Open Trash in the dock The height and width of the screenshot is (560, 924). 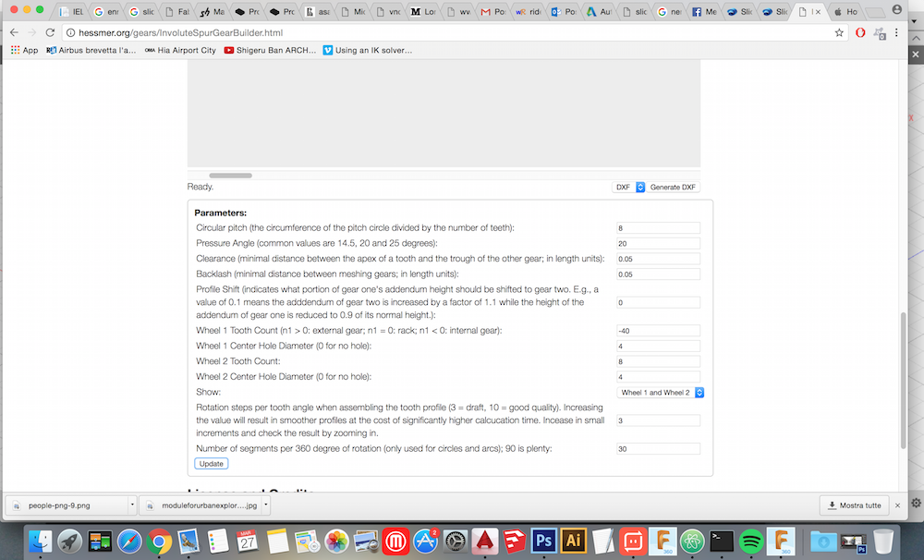pos(882,542)
